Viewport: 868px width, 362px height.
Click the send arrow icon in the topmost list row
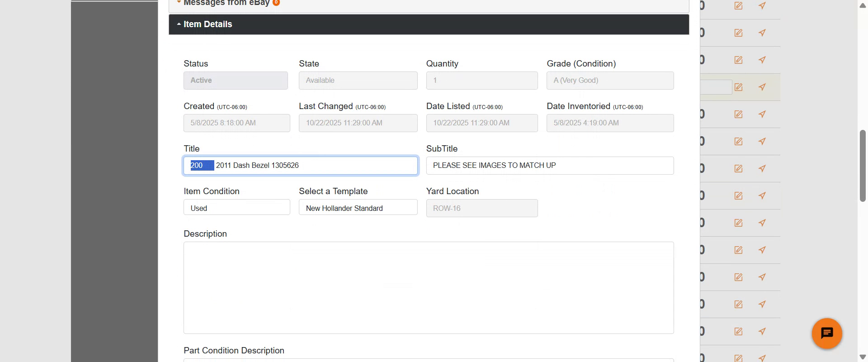[762, 6]
